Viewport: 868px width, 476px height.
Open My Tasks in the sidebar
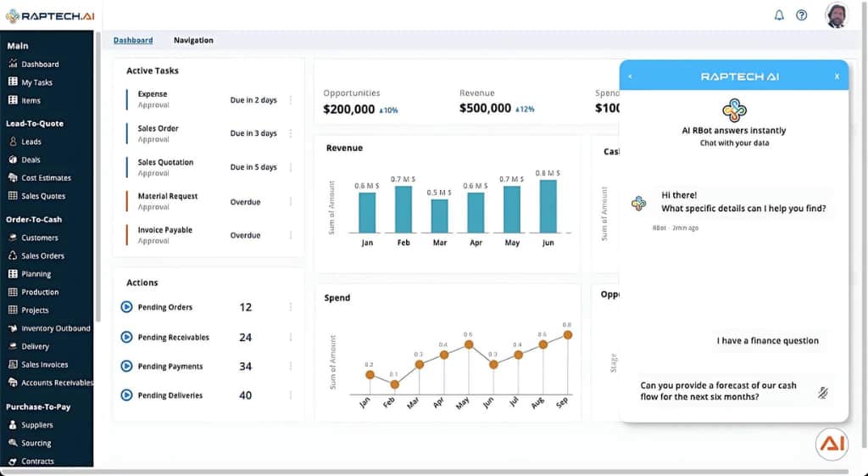(36, 82)
